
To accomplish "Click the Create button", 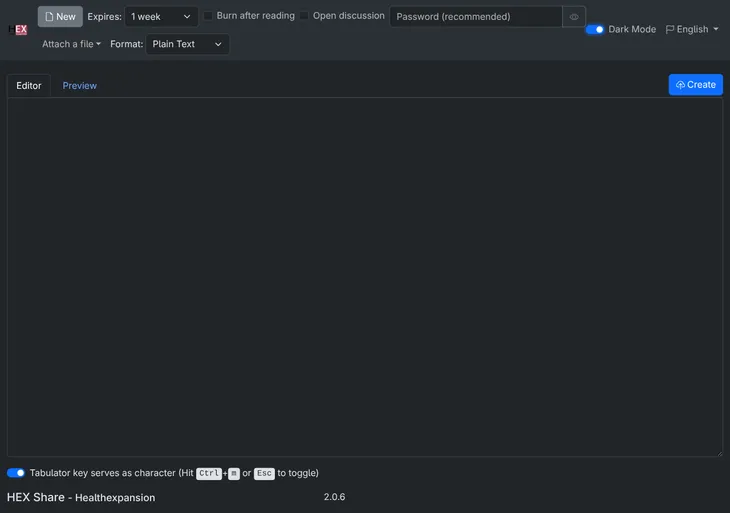I will 696,85.
